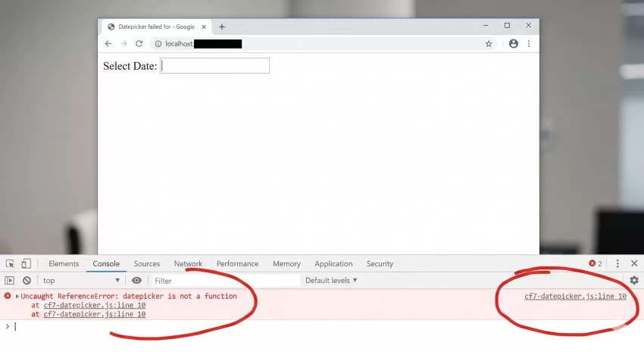Click the Select Date label
Screen dimensions: 644x352
coord(130,66)
